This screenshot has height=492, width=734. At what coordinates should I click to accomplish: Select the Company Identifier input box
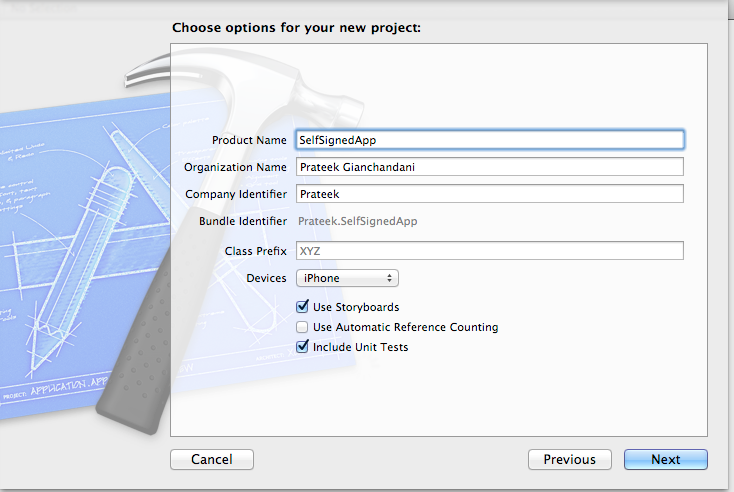tap(489, 194)
